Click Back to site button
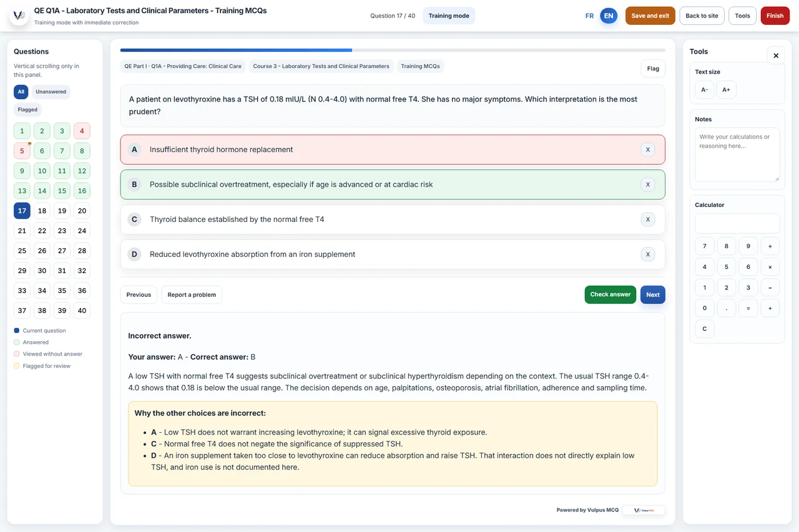 (x=702, y=16)
